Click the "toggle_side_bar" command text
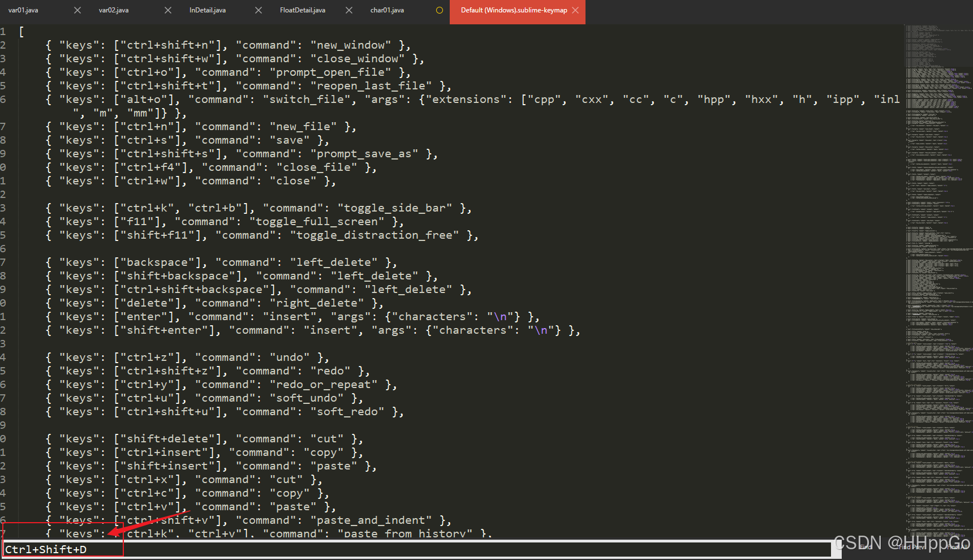Viewport: 973px width, 560px height. [395, 208]
